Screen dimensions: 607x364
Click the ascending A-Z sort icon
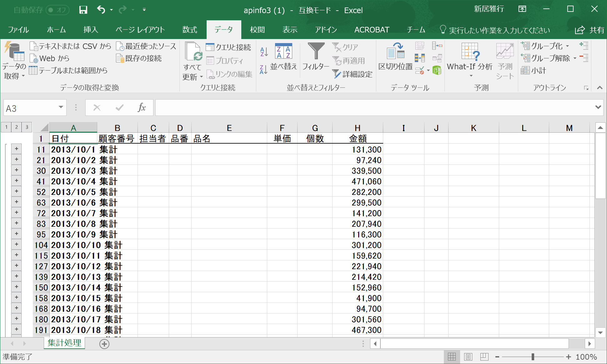pos(264,52)
